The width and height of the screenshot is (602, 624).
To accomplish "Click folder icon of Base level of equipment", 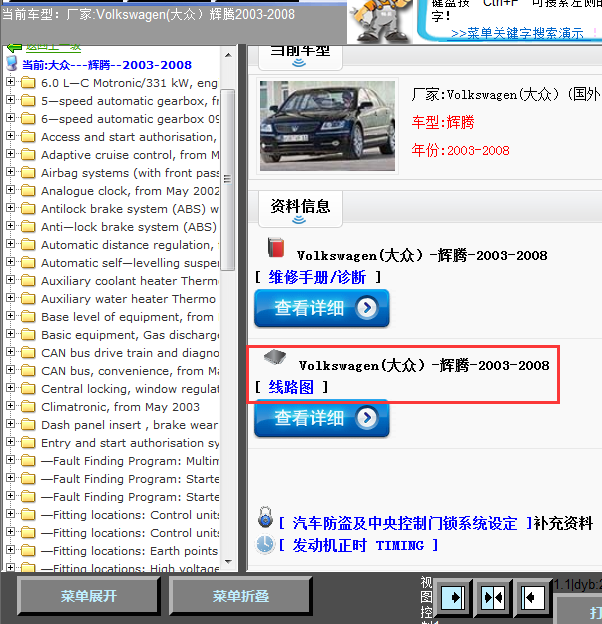I will [28, 317].
